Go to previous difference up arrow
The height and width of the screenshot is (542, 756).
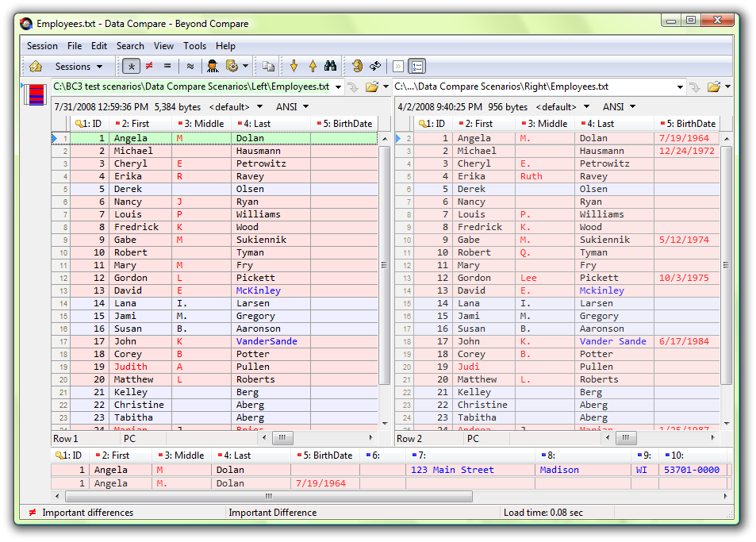point(313,66)
